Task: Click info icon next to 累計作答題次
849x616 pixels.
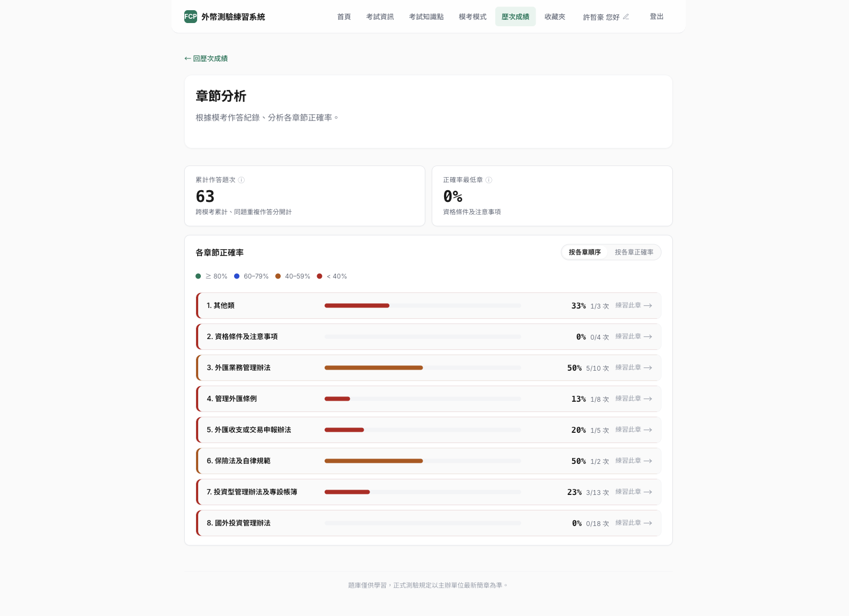Action: tap(242, 180)
